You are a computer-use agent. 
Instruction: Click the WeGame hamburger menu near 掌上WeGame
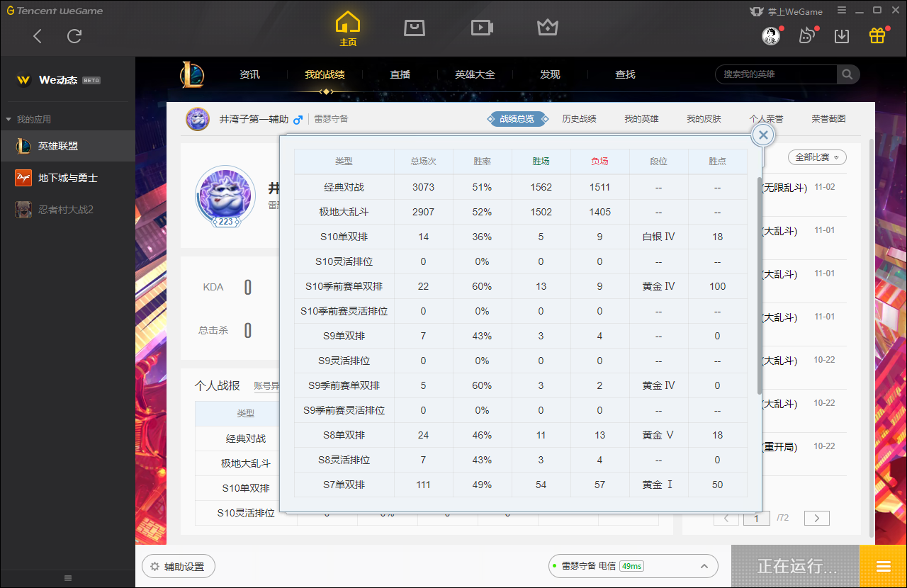[842, 11]
